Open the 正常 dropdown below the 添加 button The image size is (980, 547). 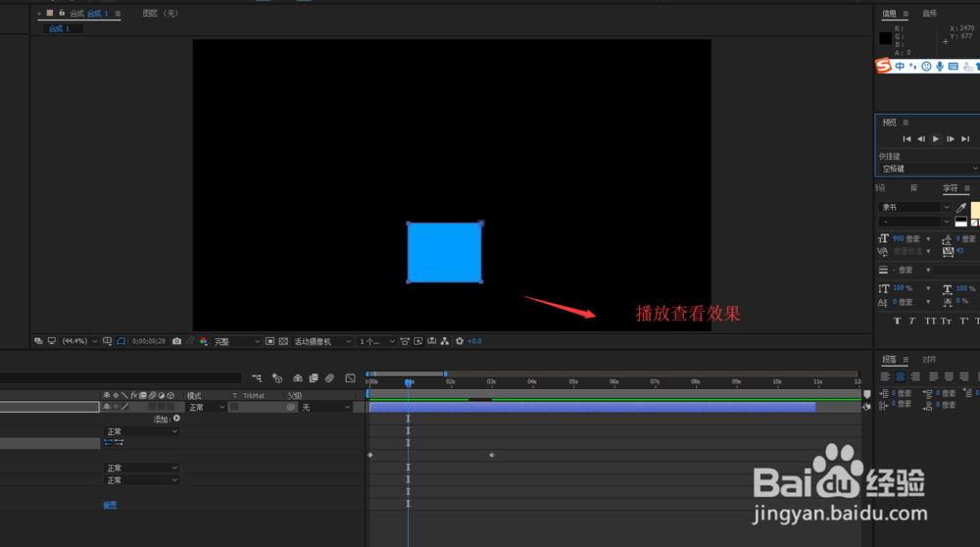point(141,431)
